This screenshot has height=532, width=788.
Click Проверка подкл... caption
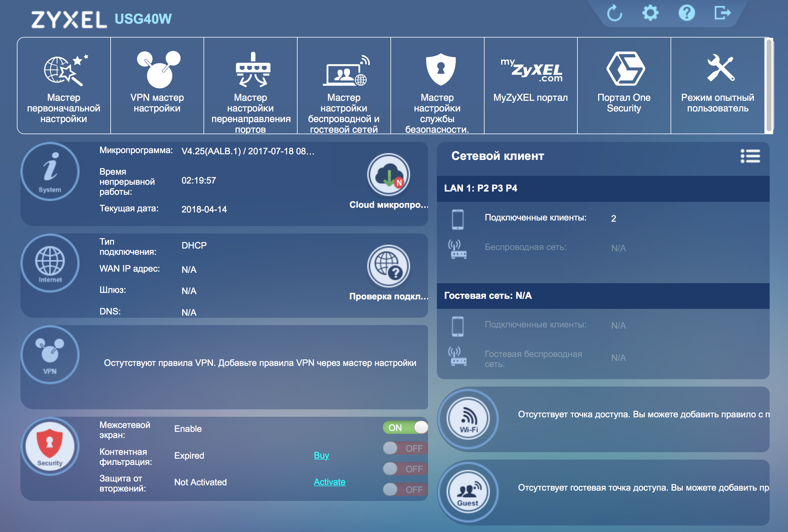[389, 296]
